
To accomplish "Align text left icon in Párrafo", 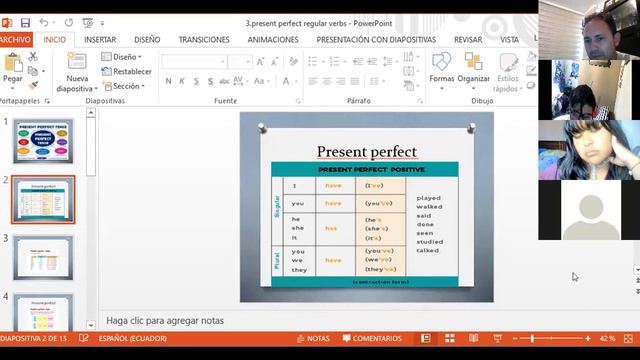I will [x=313, y=82].
